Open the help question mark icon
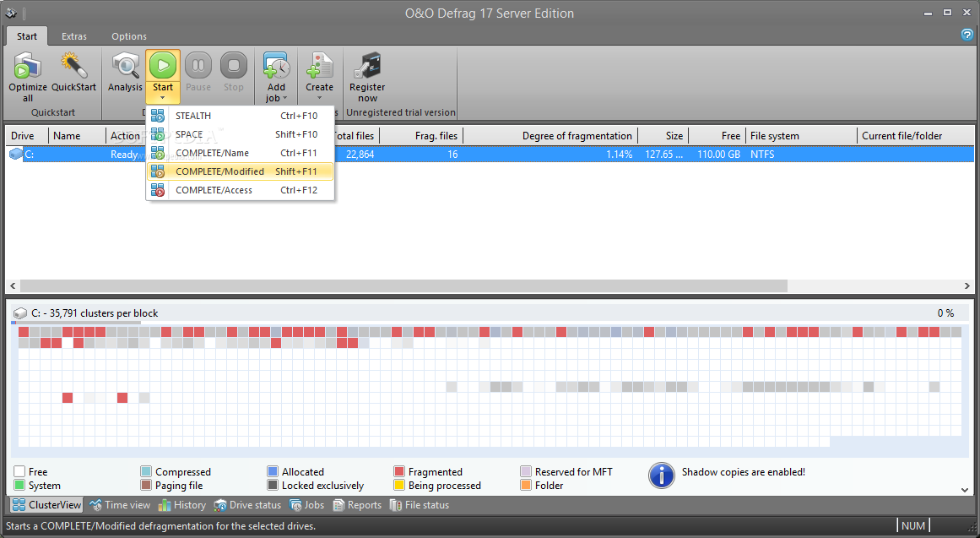Viewport: 980px width, 538px height. [966, 35]
